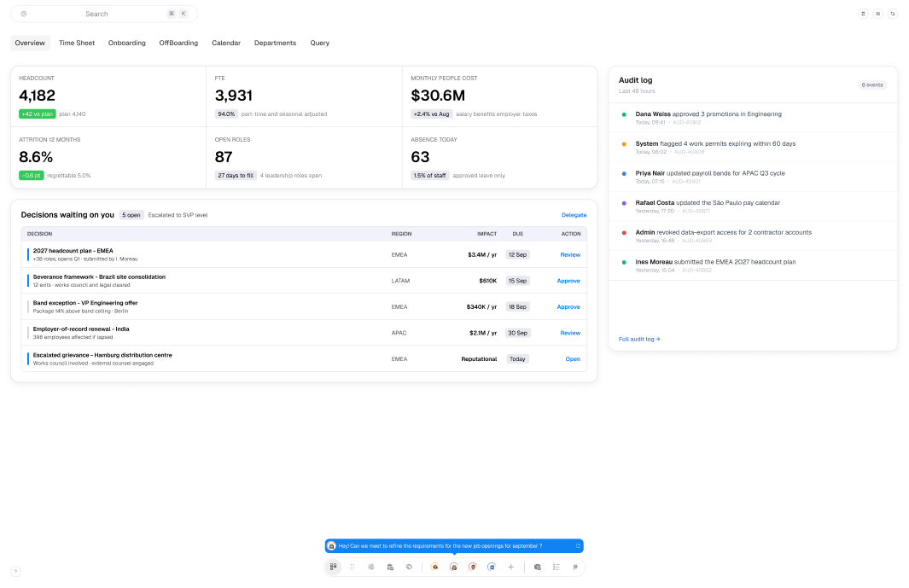Click audit entry Ines Moreau submitted EMEA plan
The image size is (909, 588).
753,265
